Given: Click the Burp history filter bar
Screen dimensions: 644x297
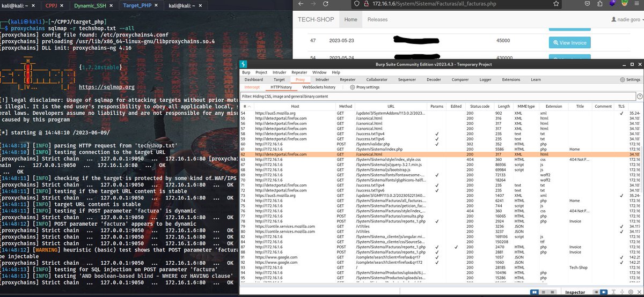Looking at the screenshot, I should point(437,96).
